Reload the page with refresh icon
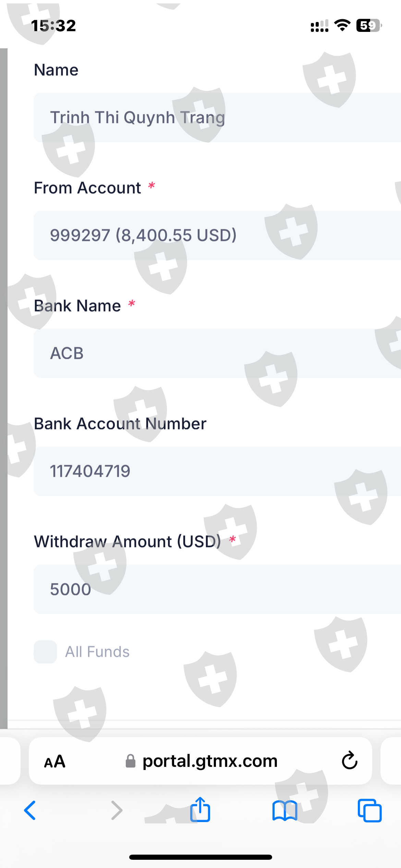The image size is (401, 868). (350, 761)
